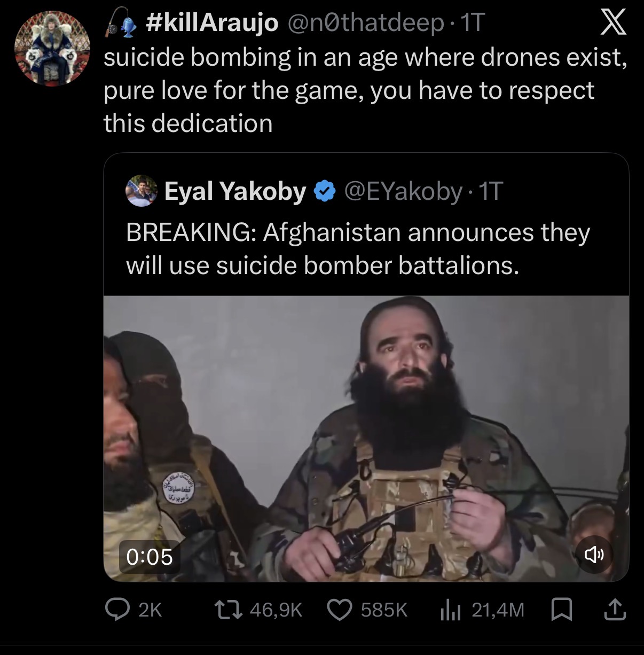Click the 0:05 video duration badge
Viewport: 644px width, 655px height.
coord(150,557)
